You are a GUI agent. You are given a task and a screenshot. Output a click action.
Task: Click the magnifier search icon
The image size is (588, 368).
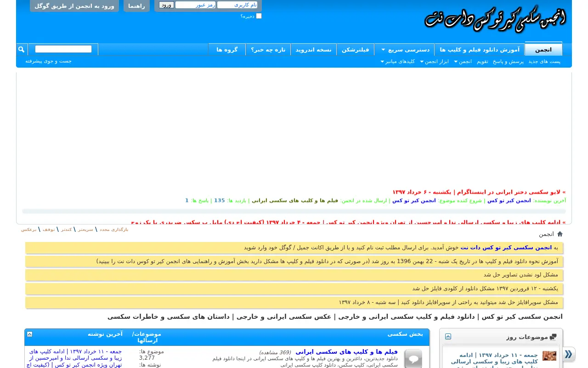(x=21, y=49)
